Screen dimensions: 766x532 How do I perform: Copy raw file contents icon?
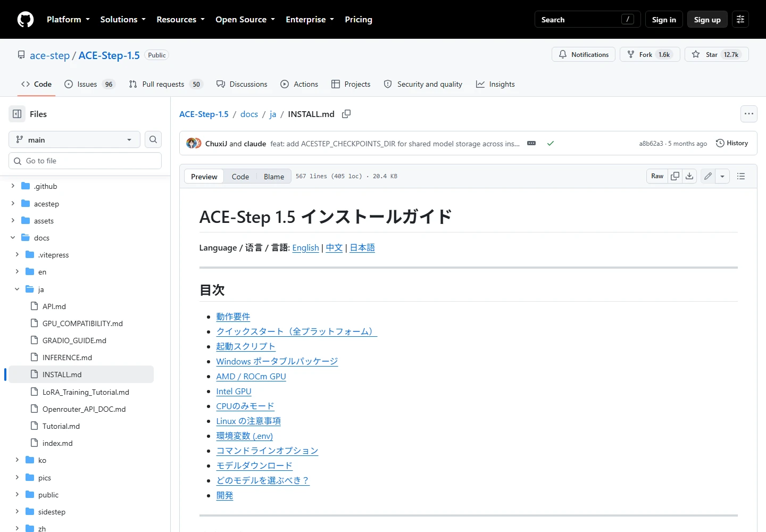tap(675, 176)
